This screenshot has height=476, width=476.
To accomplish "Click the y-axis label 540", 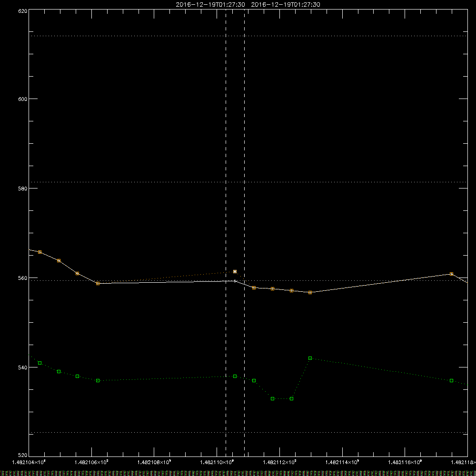I will coord(23,367).
